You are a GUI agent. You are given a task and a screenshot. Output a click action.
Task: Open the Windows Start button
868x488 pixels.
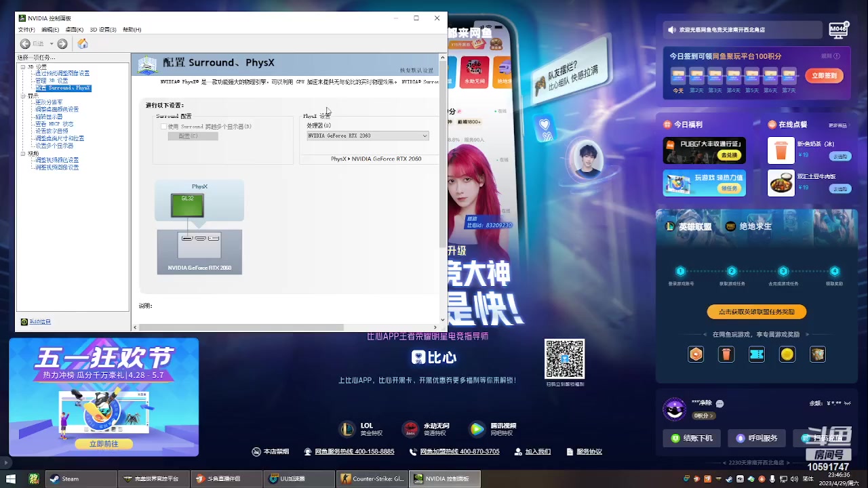11,479
